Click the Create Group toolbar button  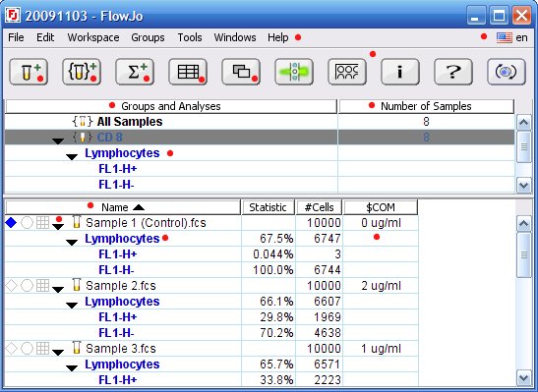point(82,72)
